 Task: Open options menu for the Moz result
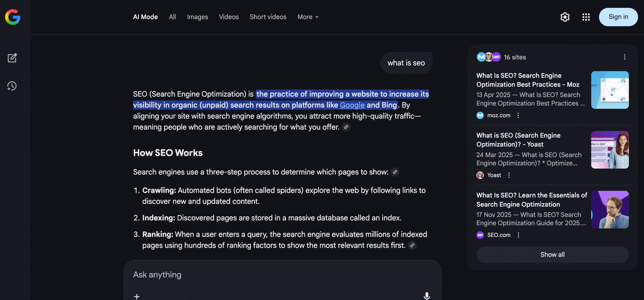coord(518,115)
